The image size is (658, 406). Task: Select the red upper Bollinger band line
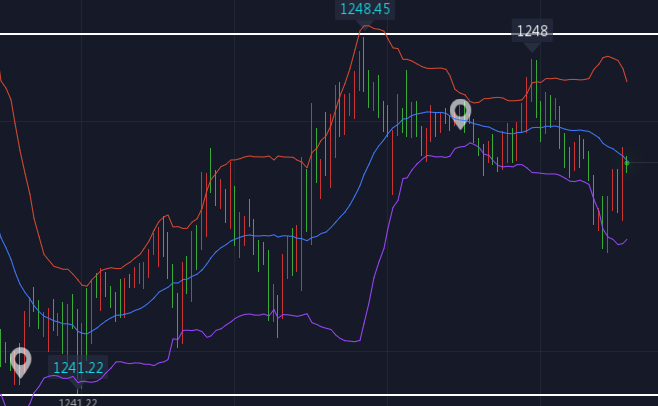point(250,157)
